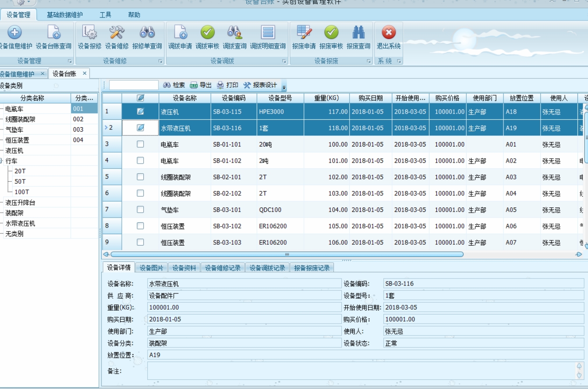
Task: Select 无类别 category in tree
Action: pos(14,234)
